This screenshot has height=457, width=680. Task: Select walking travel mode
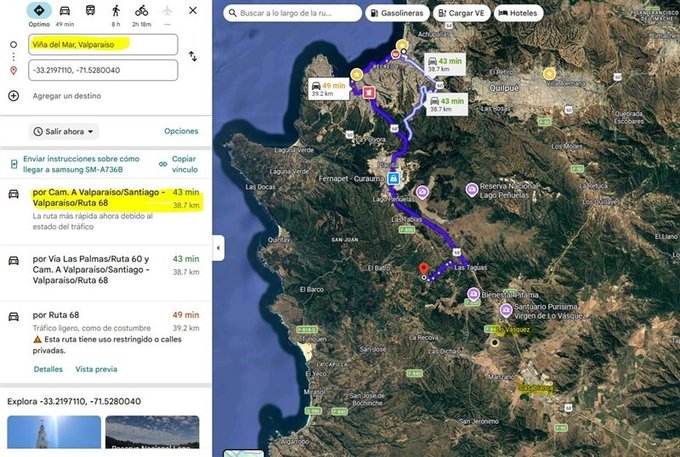(116, 11)
